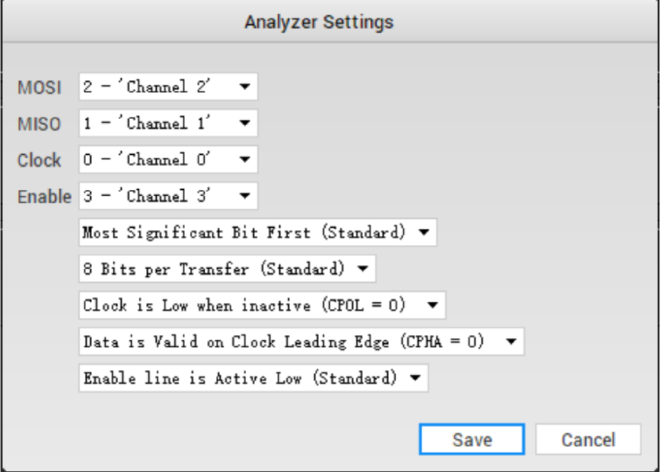Open the MOSI channel dropdown
The image size is (660, 472).
pos(167,86)
